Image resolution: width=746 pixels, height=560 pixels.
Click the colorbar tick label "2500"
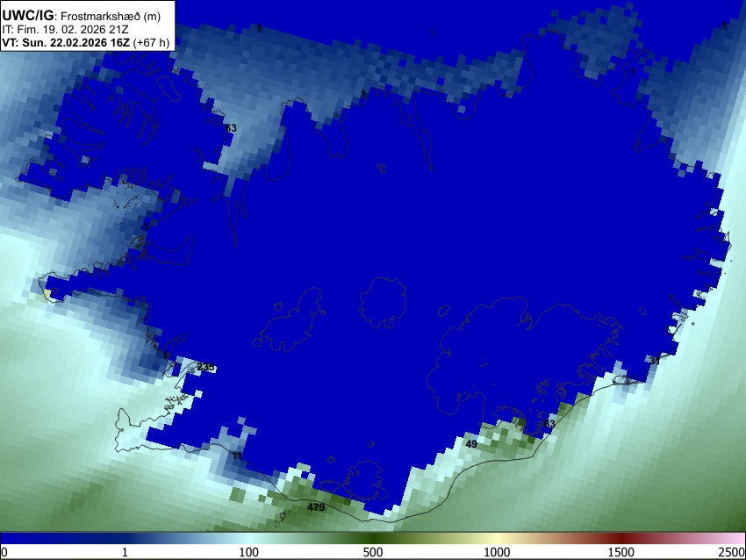coord(732,552)
